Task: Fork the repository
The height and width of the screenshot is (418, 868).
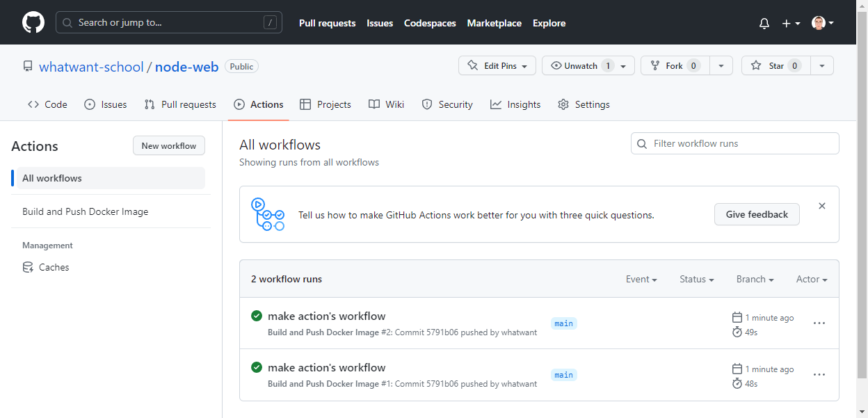Action: click(674, 65)
